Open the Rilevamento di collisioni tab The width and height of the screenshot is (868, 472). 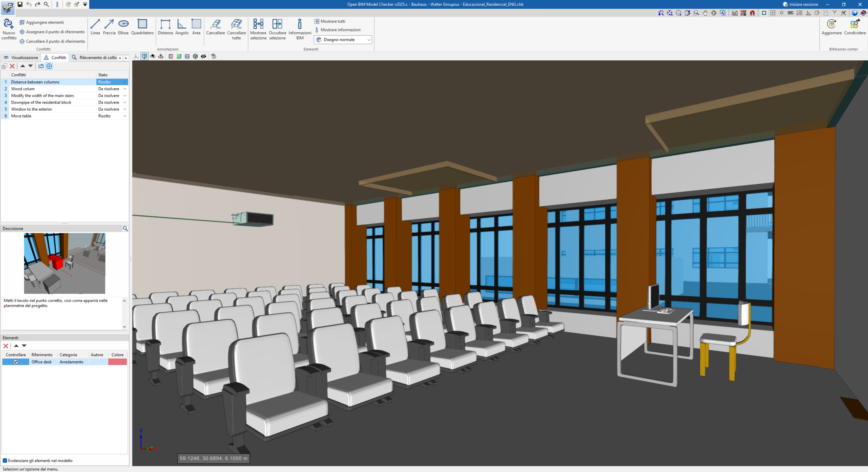coord(94,58)
